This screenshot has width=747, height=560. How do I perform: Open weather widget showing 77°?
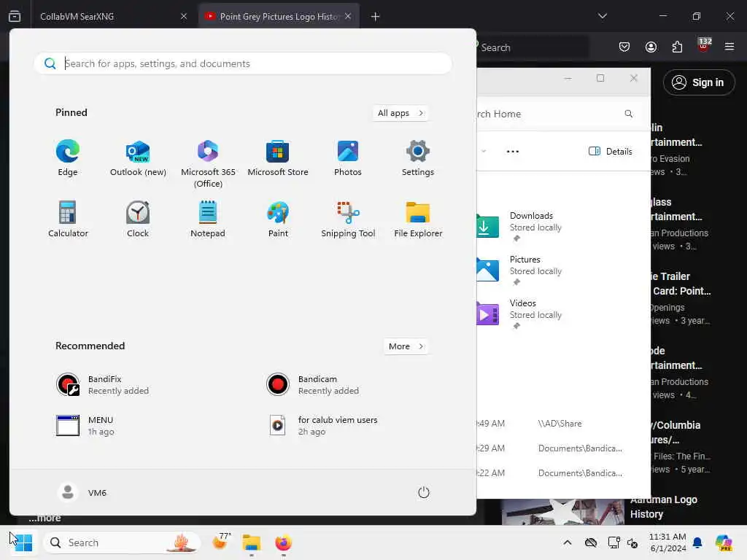[221, 542]
